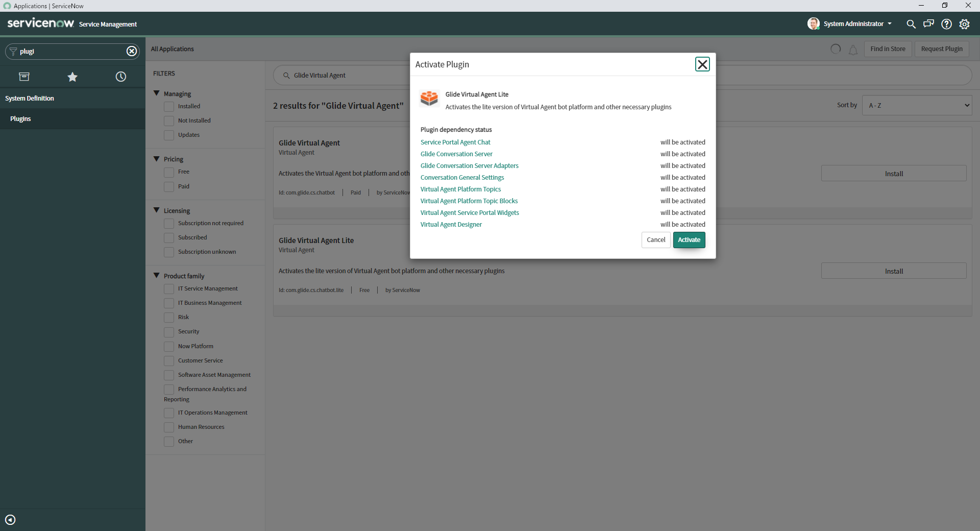Check Software Asset Management filter
The width and height of the screenshot is (980, 531).
tap(169, 375)
